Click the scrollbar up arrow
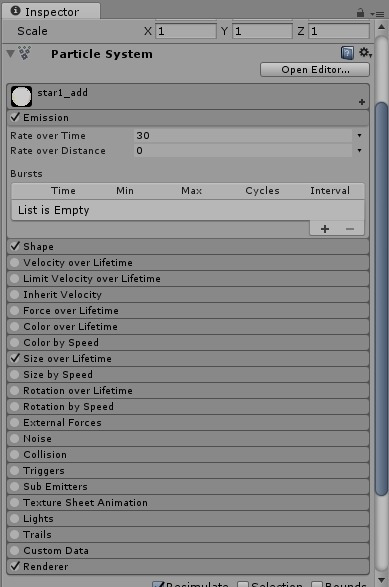 point(382,27)
